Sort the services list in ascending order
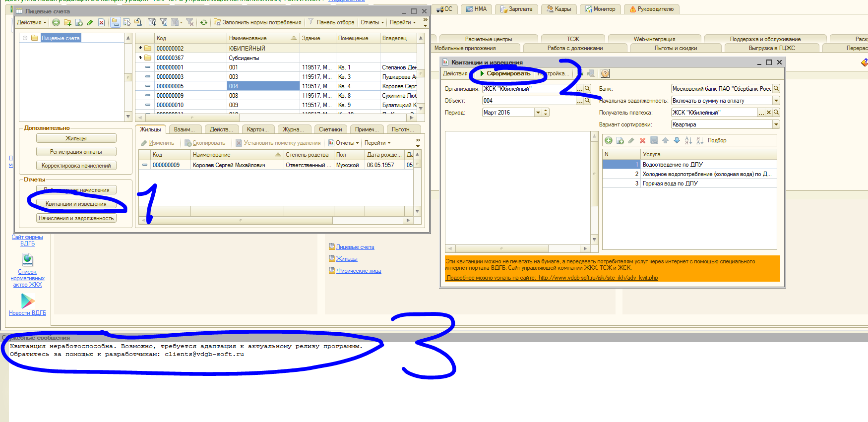The height and width of the screenshot is (422, 868). [688, 140]
